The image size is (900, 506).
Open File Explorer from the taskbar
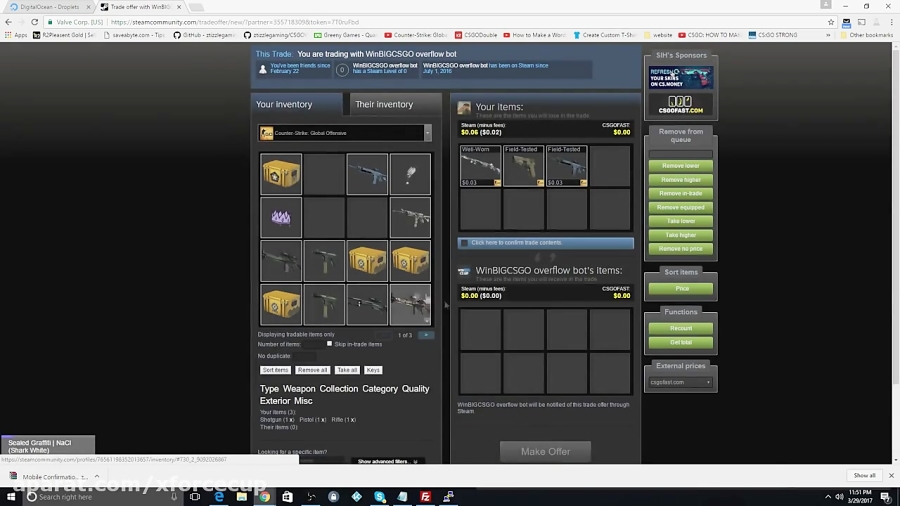click(x=242, y=496)
